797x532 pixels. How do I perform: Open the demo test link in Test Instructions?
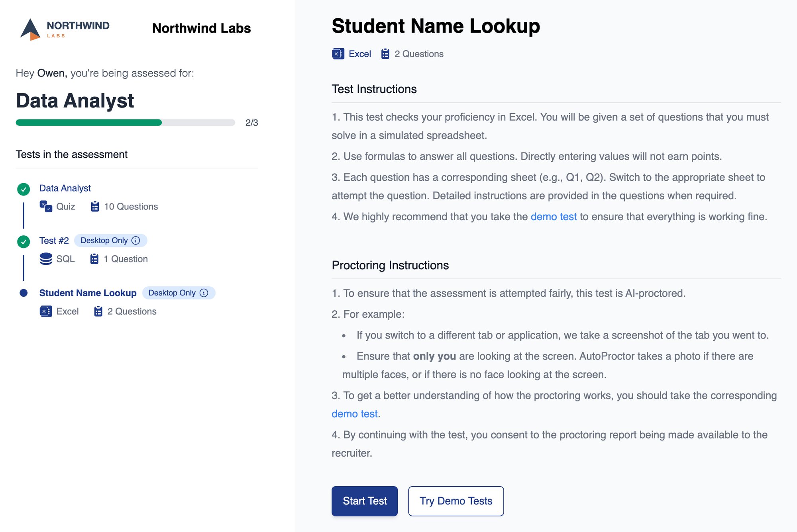[554, 217]
